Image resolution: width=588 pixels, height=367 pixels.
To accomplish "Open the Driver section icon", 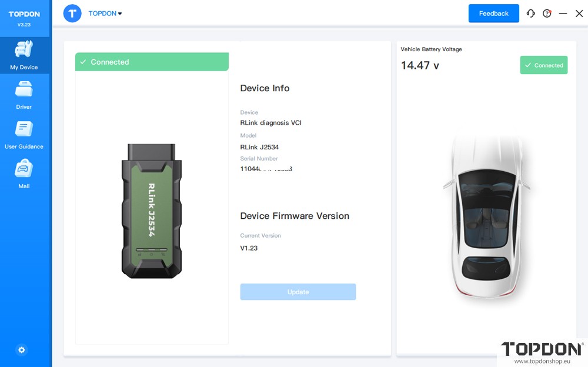I will point(24,90).
